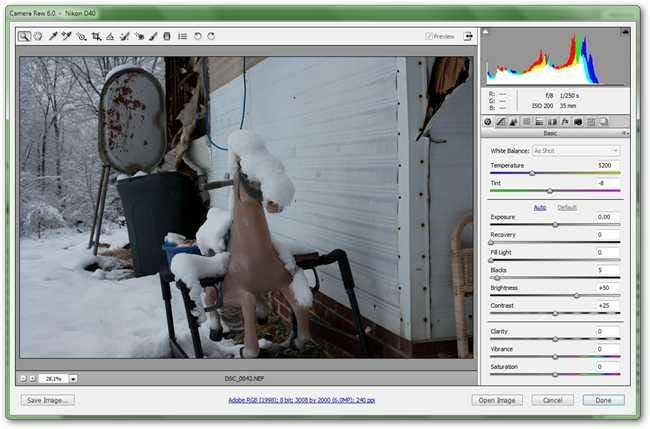Click the Exposure value input field
The image size is (650, 429).
tap(603, 216)
